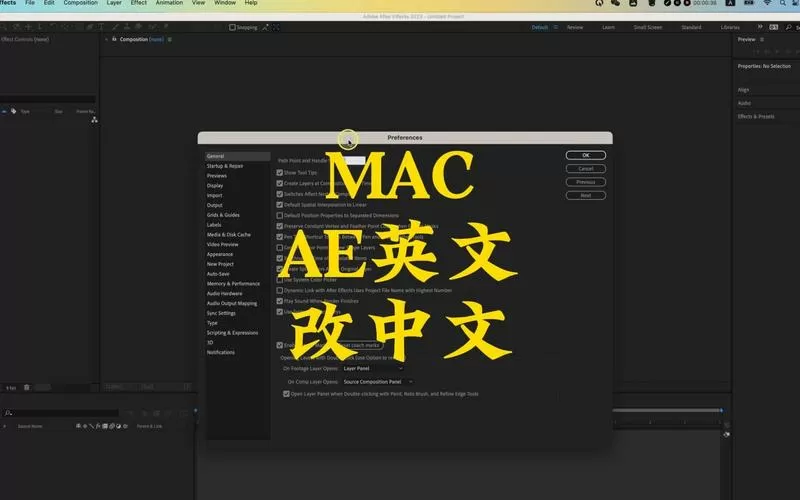Open the Layer menu

[114, 3]
